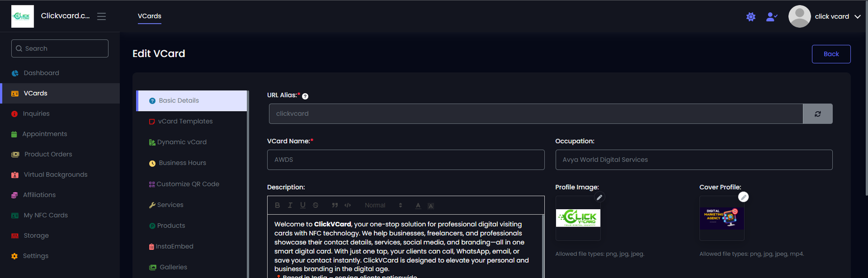Open the click vcard user dropdown

(x=838, y=17)
